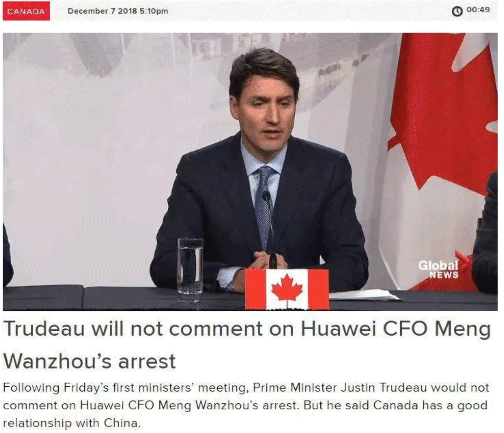Play the Trudeau press conference video thumbnail
This screenshot has height=433, width=504.
coord(250,172)
